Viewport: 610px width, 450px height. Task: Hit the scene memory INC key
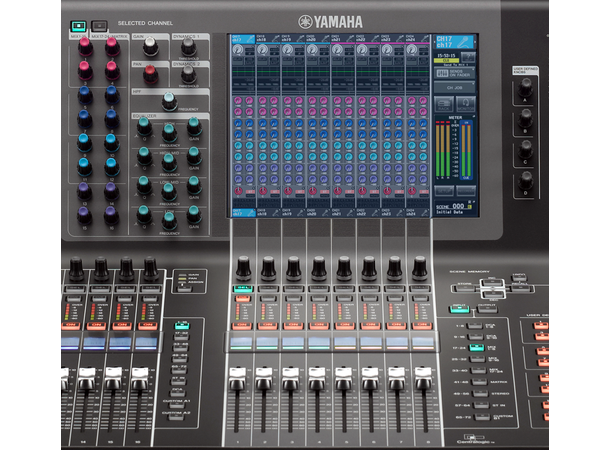click(492, 282)
